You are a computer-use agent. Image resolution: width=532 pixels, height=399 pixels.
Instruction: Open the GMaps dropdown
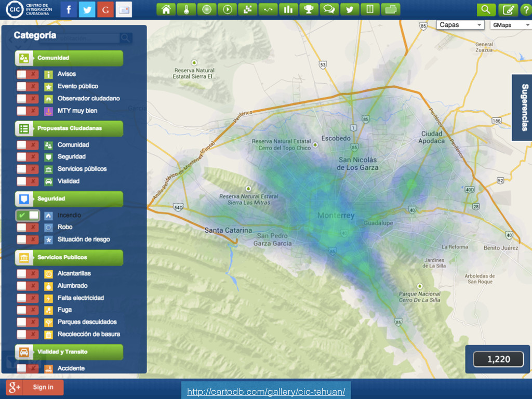click(511, 25)
